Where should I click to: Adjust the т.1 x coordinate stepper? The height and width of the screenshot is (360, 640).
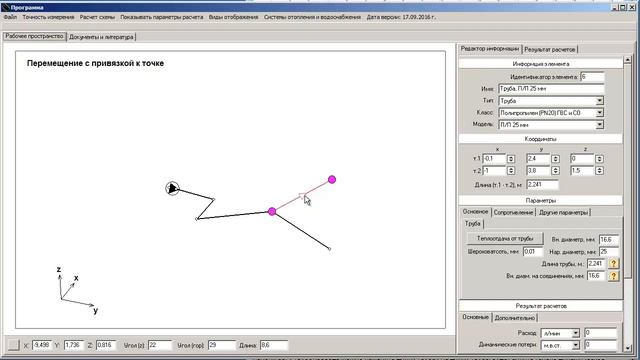pos(511,159)
